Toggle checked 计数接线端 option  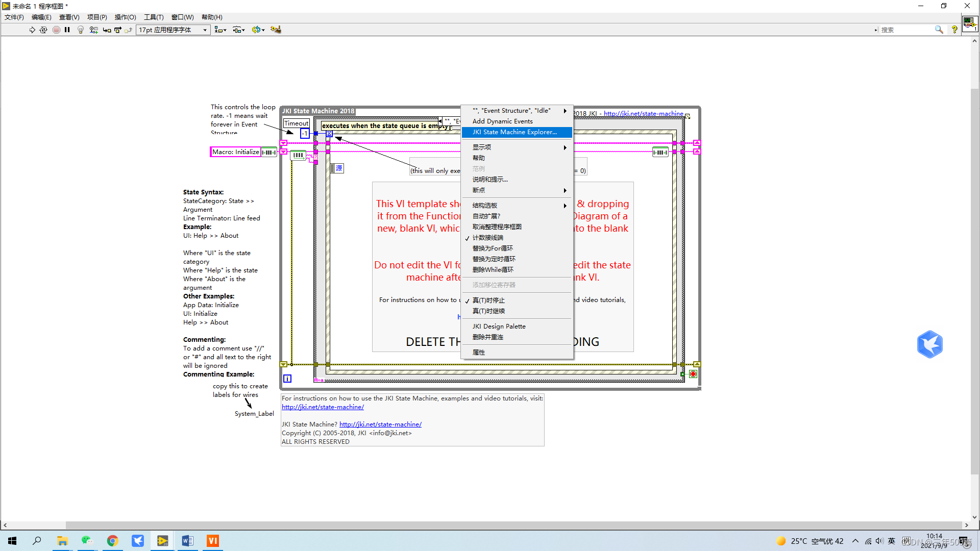517,237
